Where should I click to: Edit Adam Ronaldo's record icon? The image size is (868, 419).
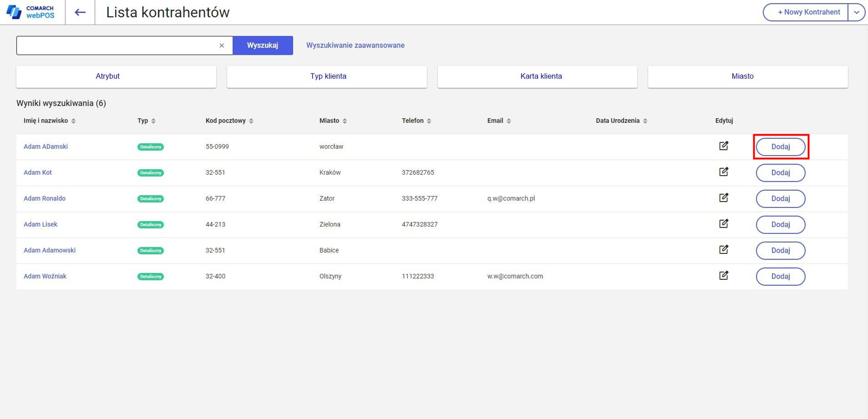click(x=723, y=198)
